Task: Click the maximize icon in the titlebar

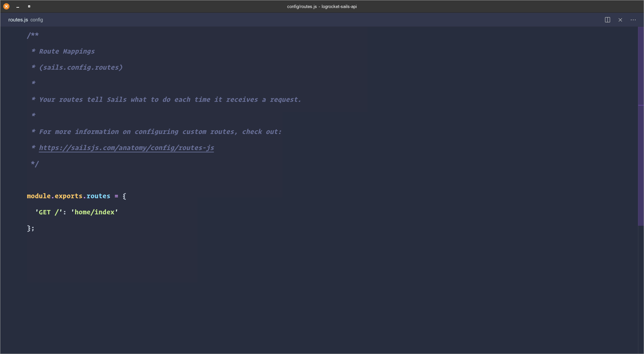Action: [29, 6]
